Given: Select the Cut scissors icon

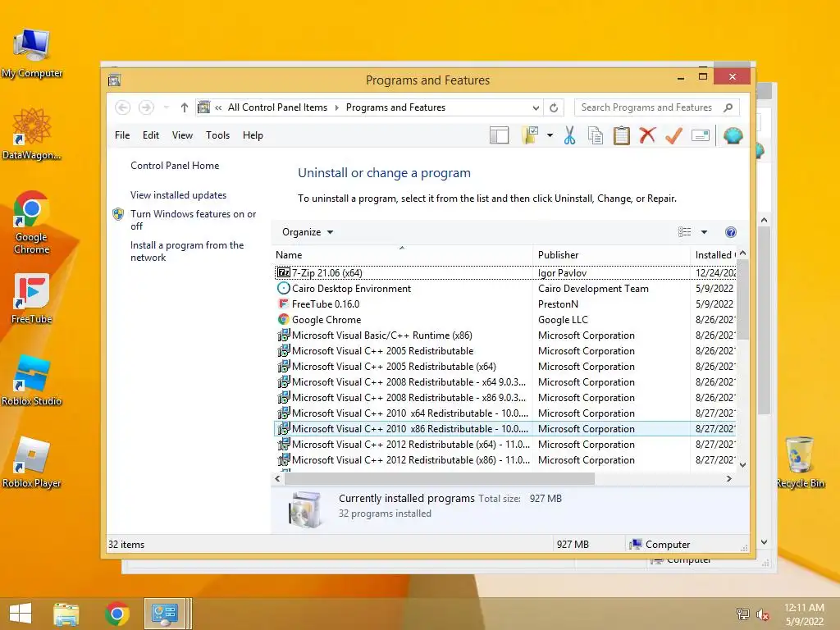Looking at the screenshot, I should 569,135.
